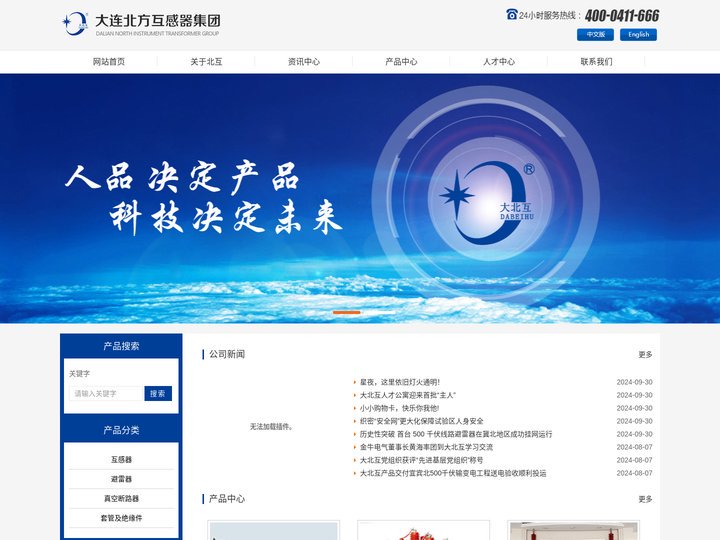Image resolution: width=720 pixels, height=540 pixels.
Task: Open 套管及绝缘件 product category
Action: pos(121,518)
